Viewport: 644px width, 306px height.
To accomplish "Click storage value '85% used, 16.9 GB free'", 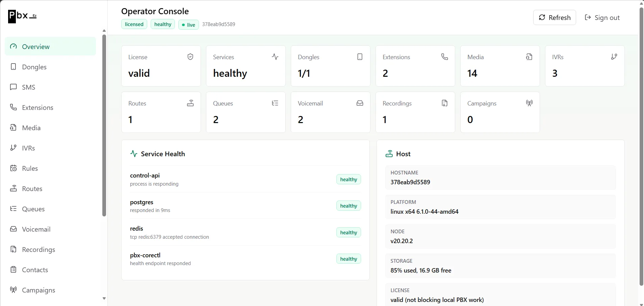I will 421,270.
